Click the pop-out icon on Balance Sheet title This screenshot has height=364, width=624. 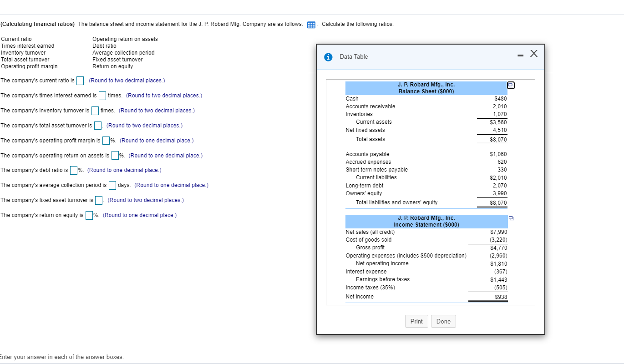511,85
